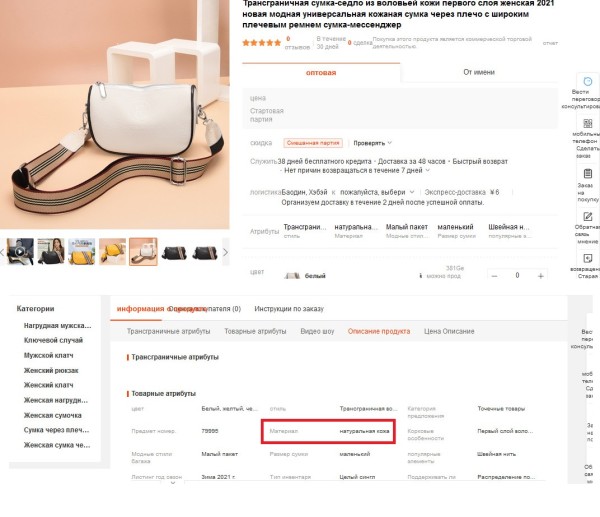Expand the 7-day return service chevron
600x517 pixels.
[x=428, y=170]
